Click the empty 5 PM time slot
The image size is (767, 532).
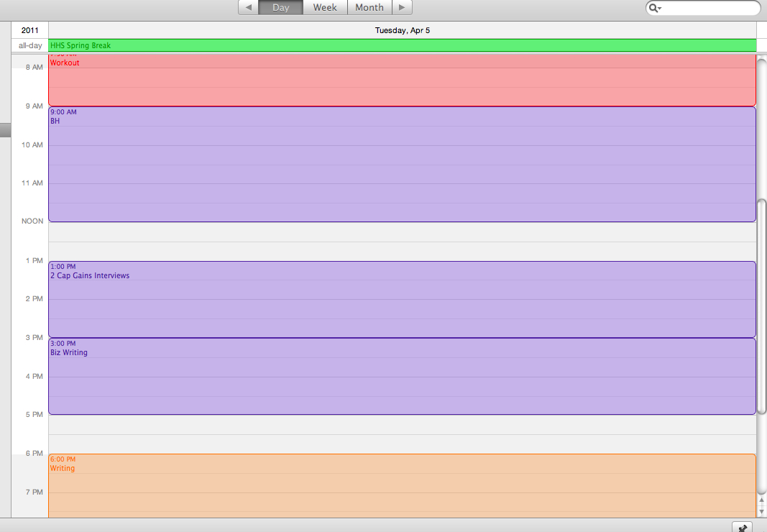(x=402, y=434)
